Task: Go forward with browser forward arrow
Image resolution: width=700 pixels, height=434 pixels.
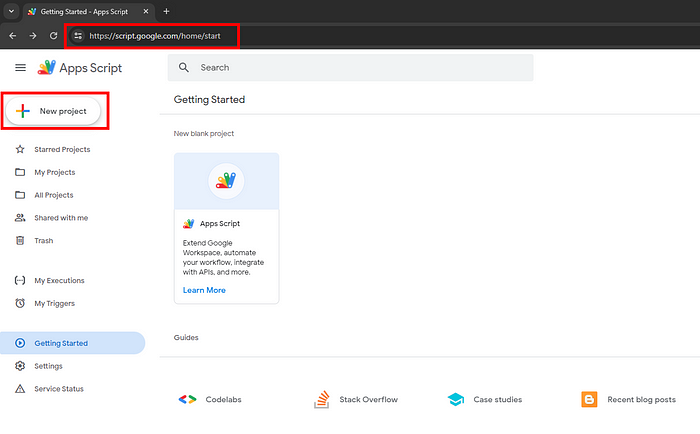Action: [x=33, y=36]
